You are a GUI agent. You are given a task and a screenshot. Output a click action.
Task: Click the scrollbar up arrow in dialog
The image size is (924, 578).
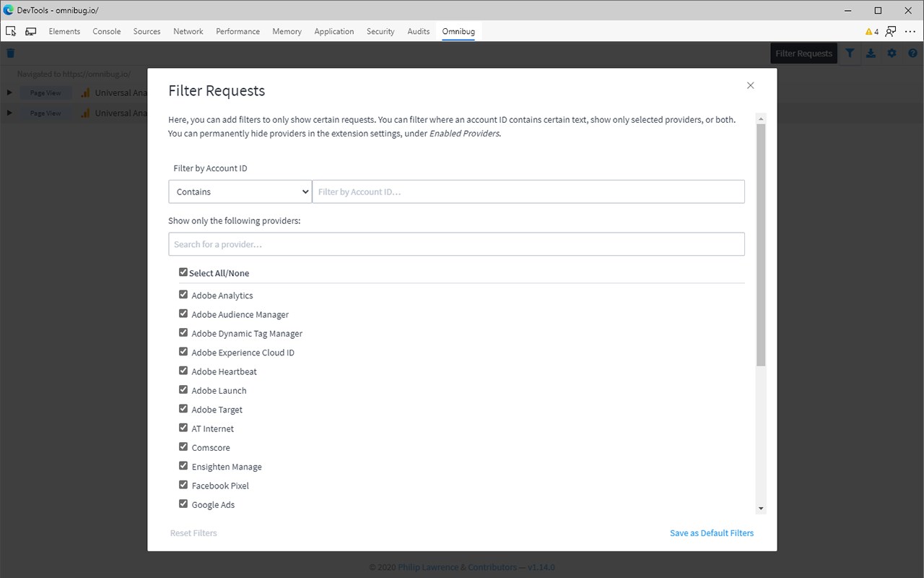click(x=761, y=118)
